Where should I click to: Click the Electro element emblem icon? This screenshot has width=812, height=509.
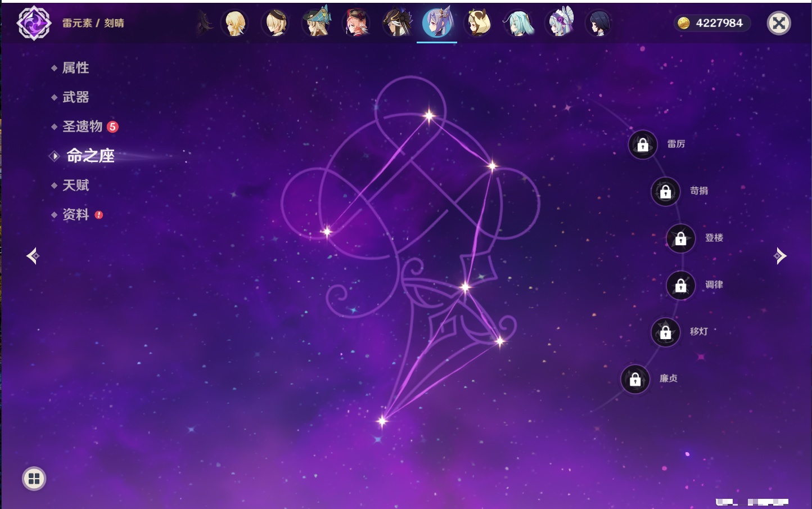click(34, 23)
